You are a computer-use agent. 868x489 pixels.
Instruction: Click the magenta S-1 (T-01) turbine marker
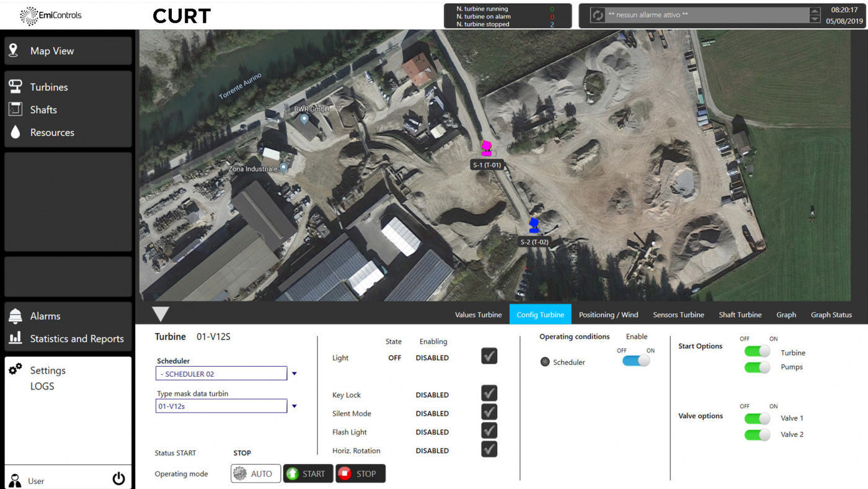coord(487,148)
